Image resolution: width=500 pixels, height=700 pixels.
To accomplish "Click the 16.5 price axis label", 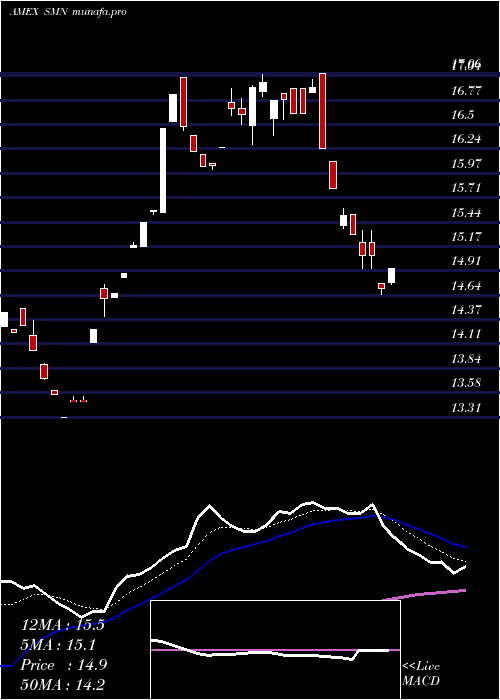I will coord(462,116).
